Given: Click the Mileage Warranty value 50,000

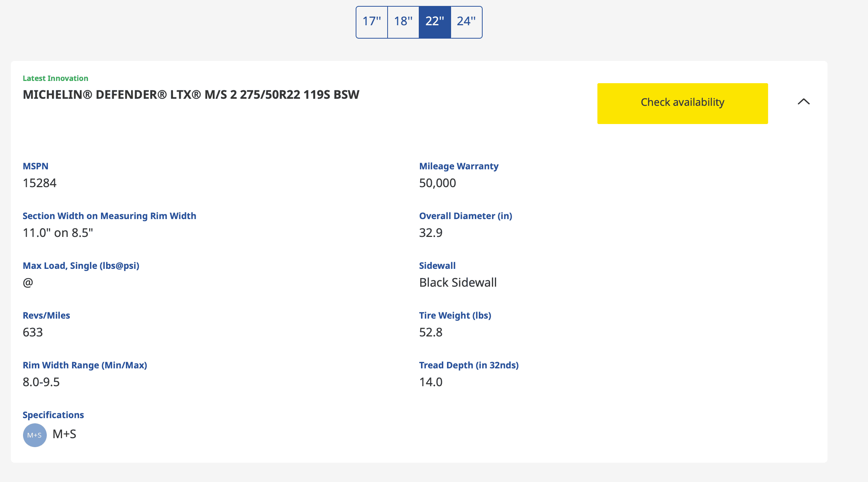Looking at the screenshot, I should click(x=437, y=183).
